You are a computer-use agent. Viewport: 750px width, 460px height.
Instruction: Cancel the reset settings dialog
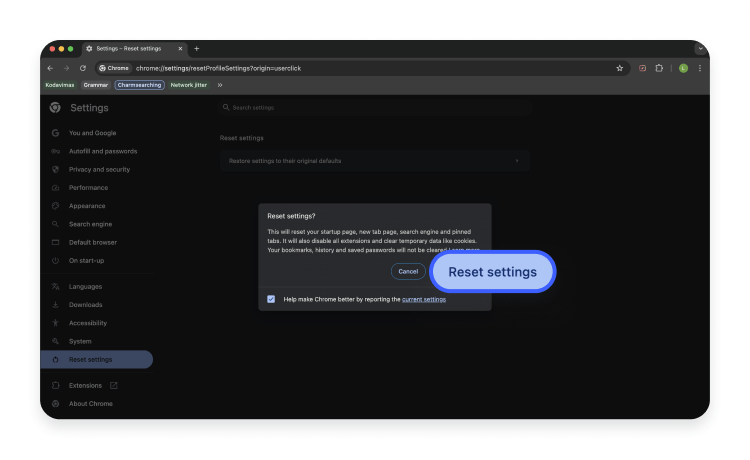(408, 271)
